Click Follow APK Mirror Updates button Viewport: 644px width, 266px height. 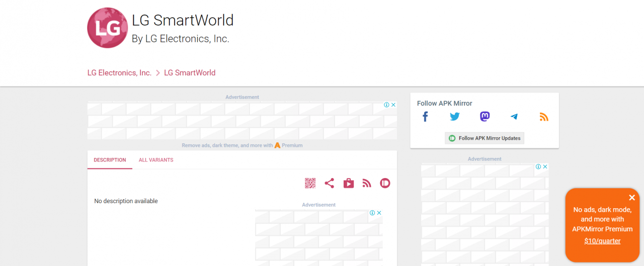coord(485,138)
